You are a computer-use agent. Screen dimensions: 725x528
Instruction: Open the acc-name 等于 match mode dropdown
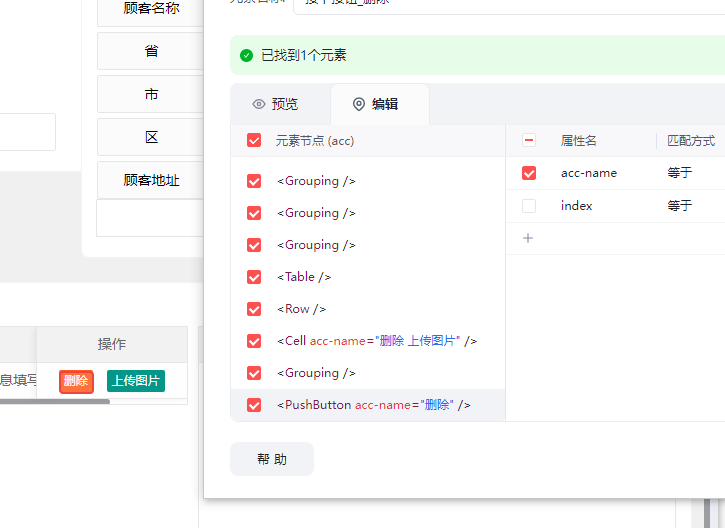(x=680, y=173)
